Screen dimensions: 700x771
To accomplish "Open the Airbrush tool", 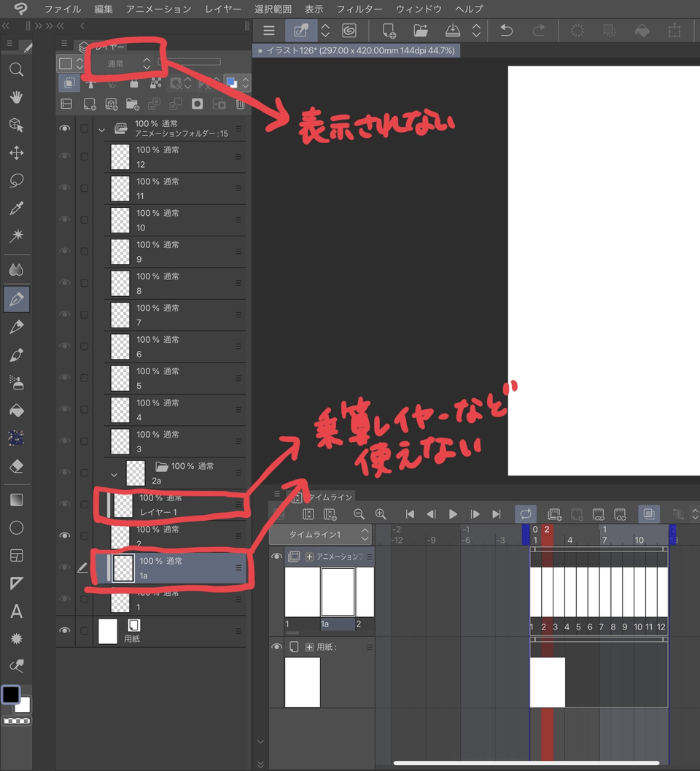I will click(16, 381).
